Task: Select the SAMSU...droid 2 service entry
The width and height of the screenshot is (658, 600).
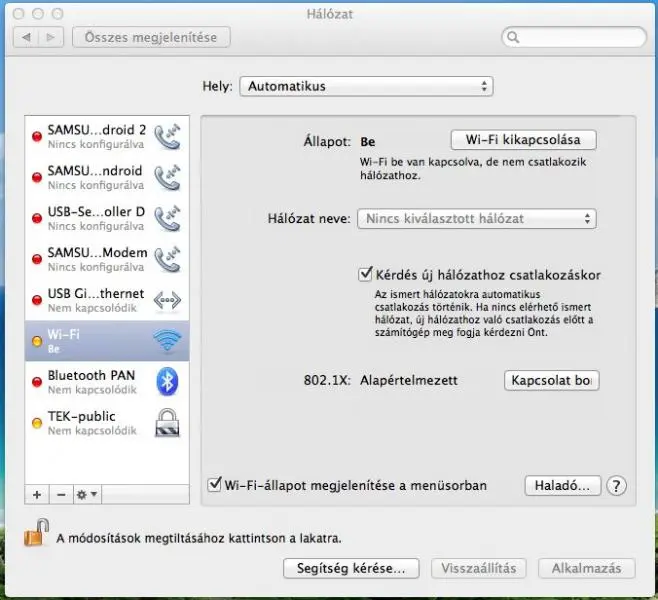Action: click(x=95, y=136)
